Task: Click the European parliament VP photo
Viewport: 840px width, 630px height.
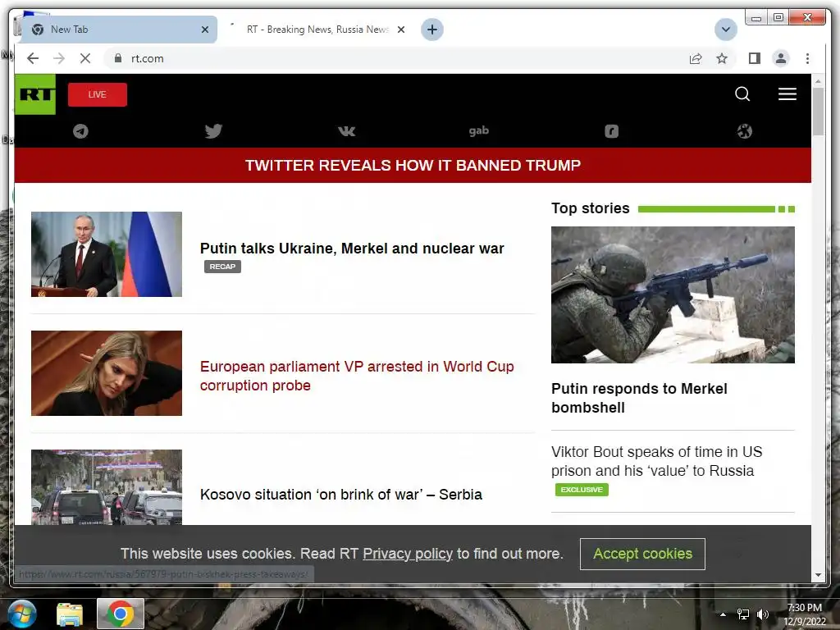Action: coord(107,373)
